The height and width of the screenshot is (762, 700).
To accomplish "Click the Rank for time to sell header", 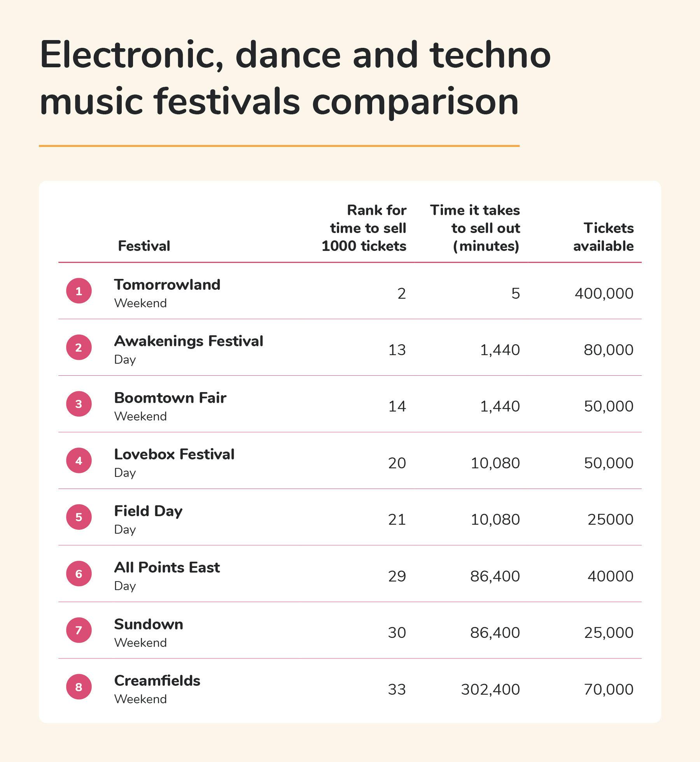I will pyautogui.click(x=364, y=228).
